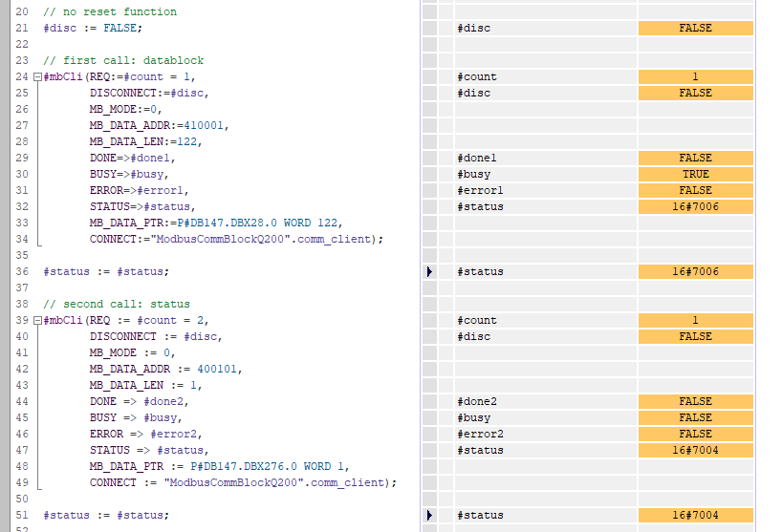This screenshot has width=782, height=532.
Task: Select the #done2 monitor value
Action: 695,401
